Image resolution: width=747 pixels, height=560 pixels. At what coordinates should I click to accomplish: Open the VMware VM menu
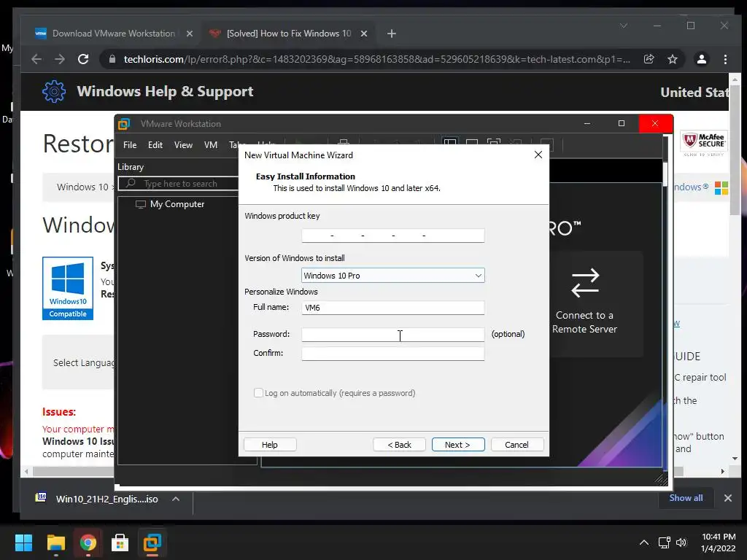click(211, 145)
